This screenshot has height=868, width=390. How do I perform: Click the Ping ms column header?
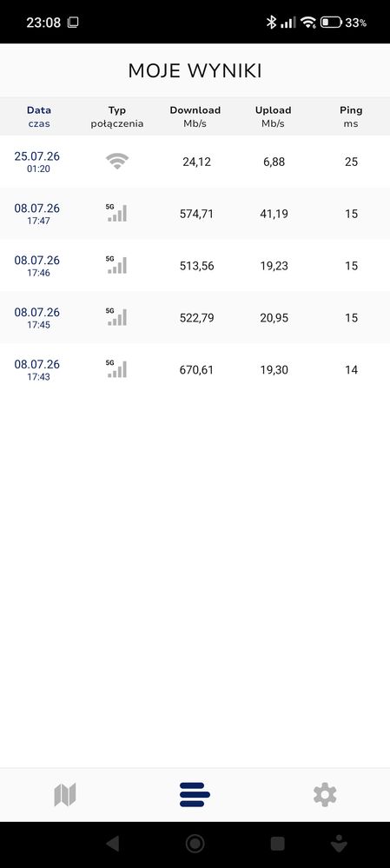pyautogui.click(x=351, y=116)
